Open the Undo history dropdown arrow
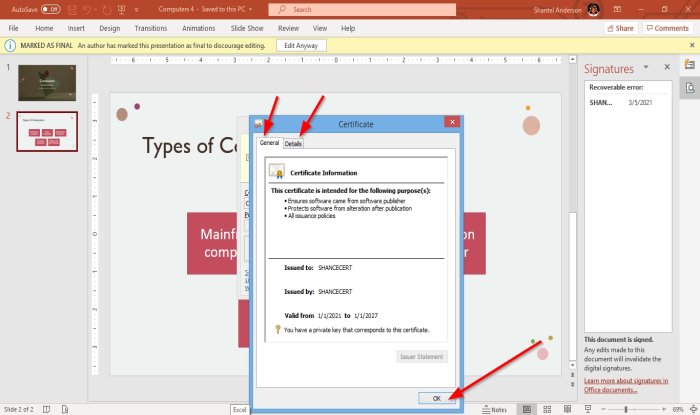The width and height of the screenshot is (700, 415). [96, 9]
